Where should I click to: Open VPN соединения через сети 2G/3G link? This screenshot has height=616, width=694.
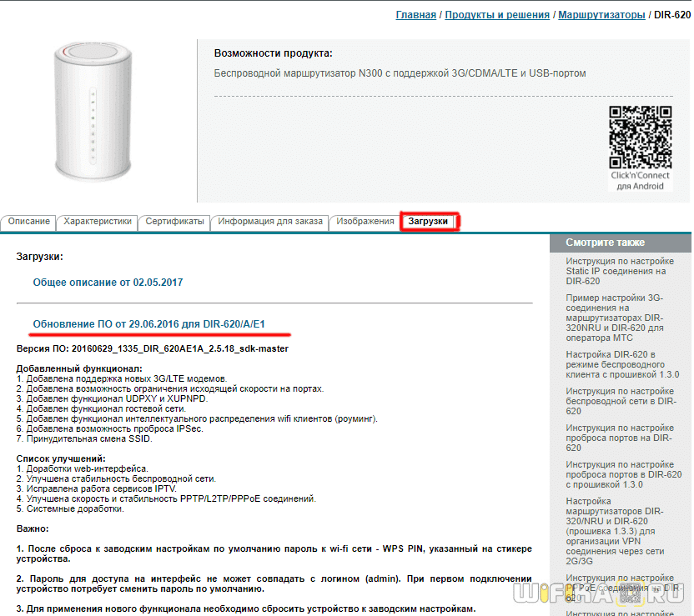point(616,531)
